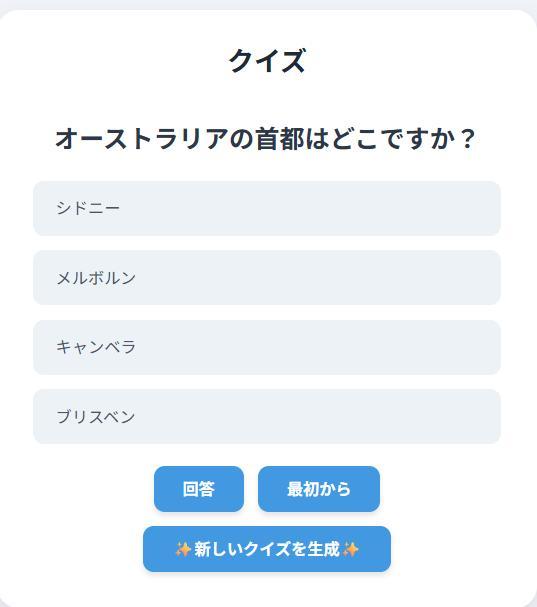Screen dimensions: 537x607
Task: Click the right sparkle icon on generate button
Action: pyautogui.click(x=351, y=549)
